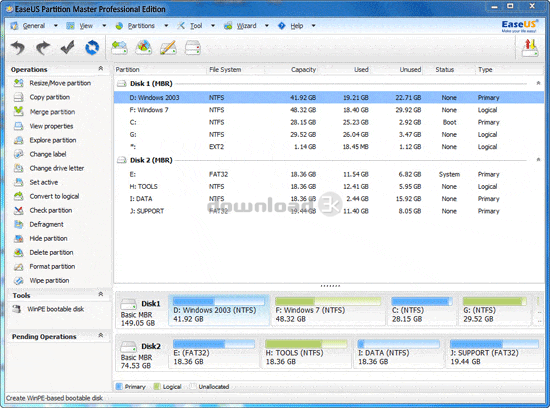Click the blue Refresh toolbar icon

pos(92,47)
